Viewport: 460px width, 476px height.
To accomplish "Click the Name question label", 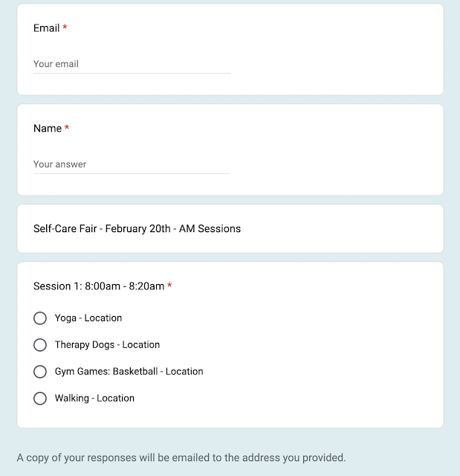I will point(48,129).
